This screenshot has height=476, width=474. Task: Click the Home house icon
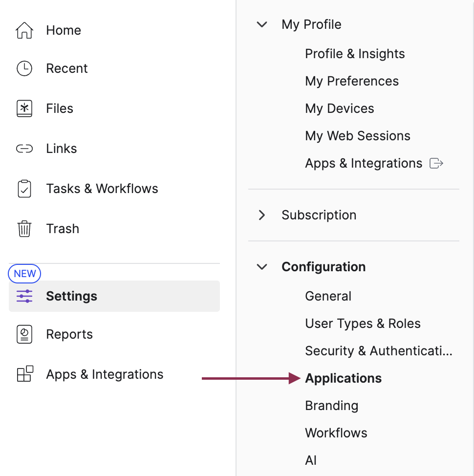[x=24, y=30]
